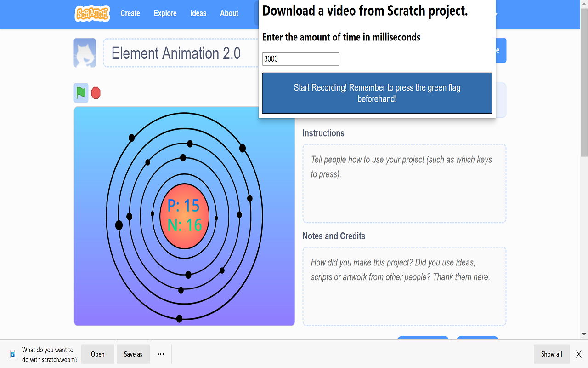Image resolution: width=588 pixels, height=368 pixels.
Task: Click 'Enter the amount of time in milliseconds' label
Action: (341, 37)
